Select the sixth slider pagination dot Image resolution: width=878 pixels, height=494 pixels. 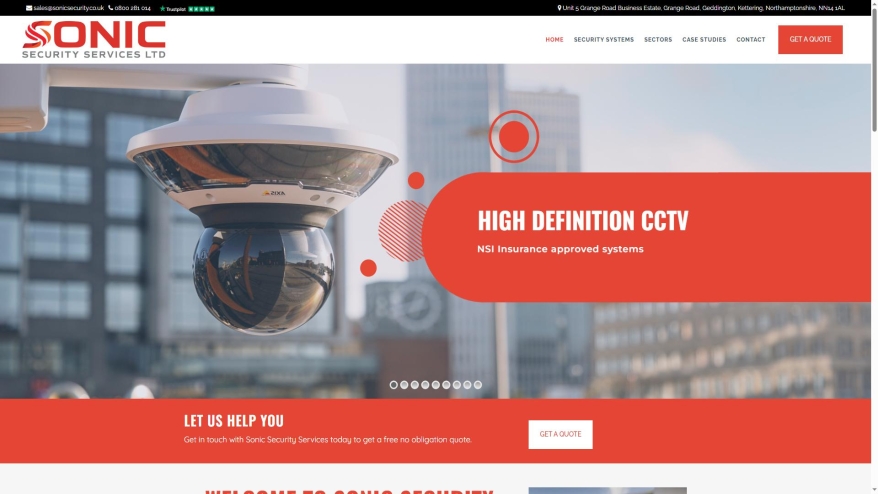pyautogui.click(x=446, y=385)
